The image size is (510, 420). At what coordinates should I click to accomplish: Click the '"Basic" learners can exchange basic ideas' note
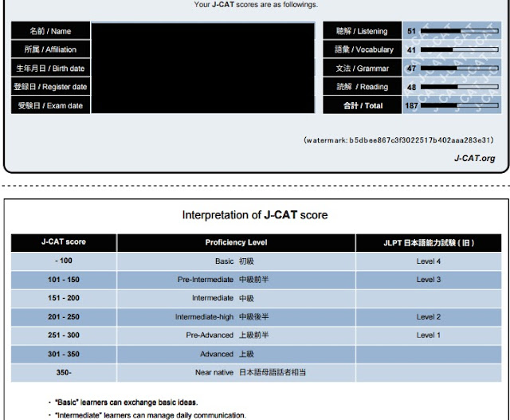[x=126, y=402]
